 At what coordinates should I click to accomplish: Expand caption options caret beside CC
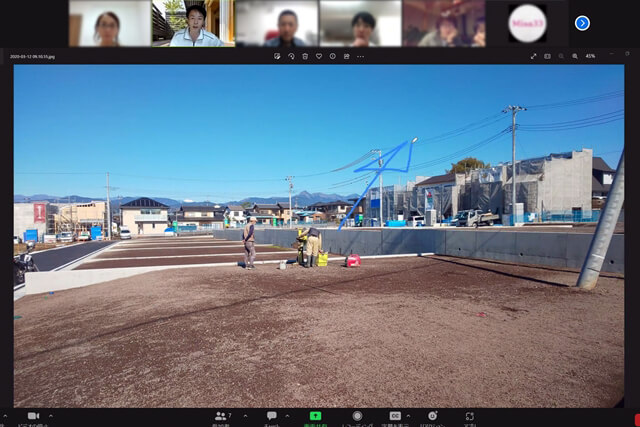[408, 416]
